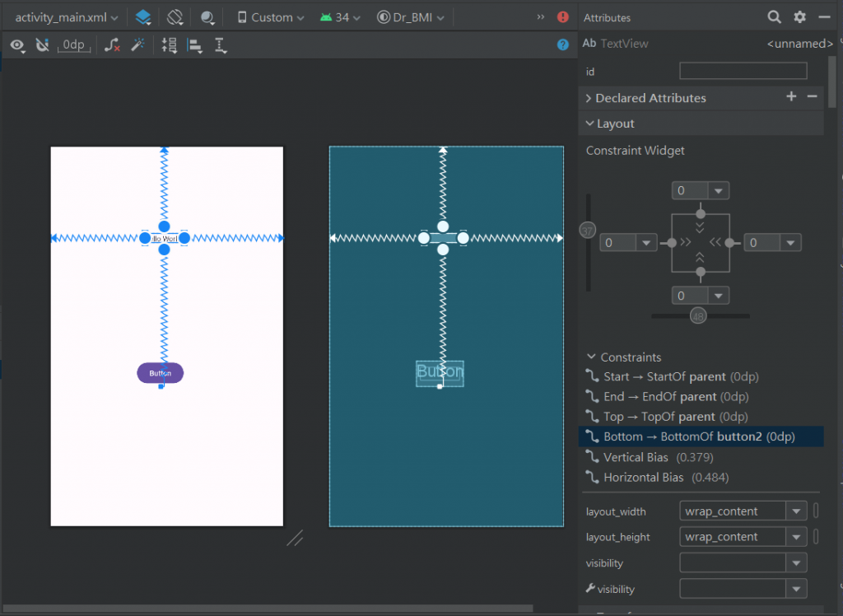Viewport: 843px width, 616px height.
Task: Click the blue help question icon
Action: tap(563, 44)
